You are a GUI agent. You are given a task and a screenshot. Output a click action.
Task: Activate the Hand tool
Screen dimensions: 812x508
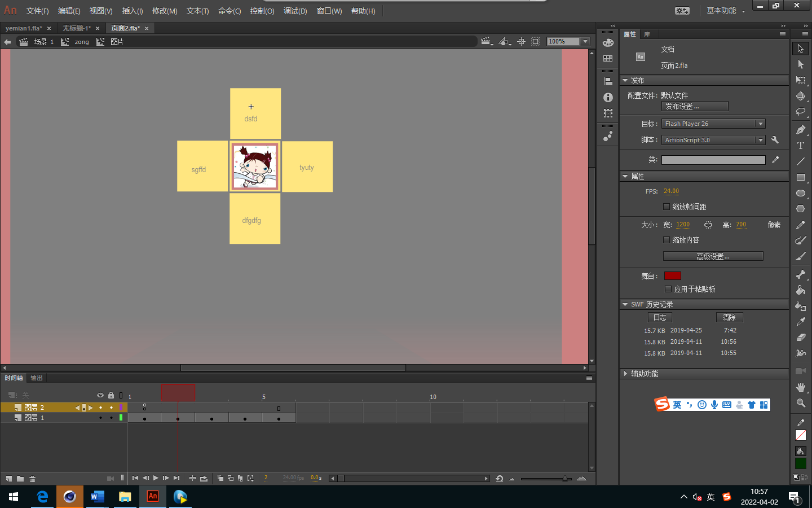point(800,387)
